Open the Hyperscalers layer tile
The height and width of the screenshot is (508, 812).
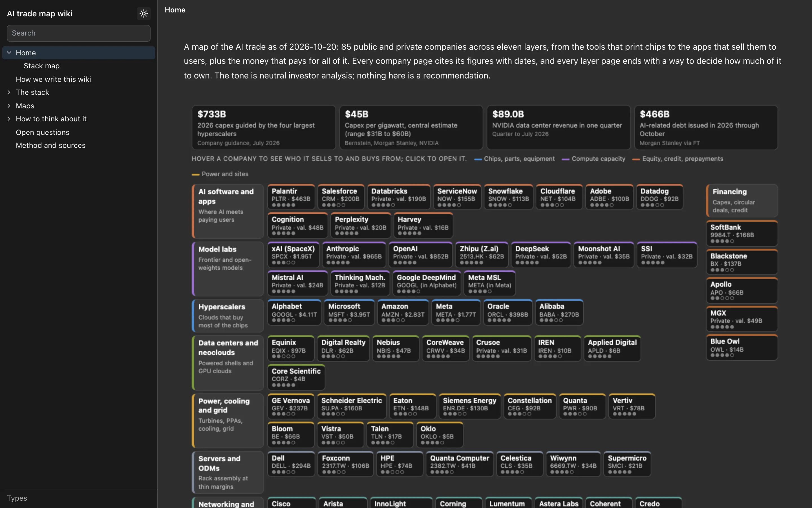tap(228, 316)
